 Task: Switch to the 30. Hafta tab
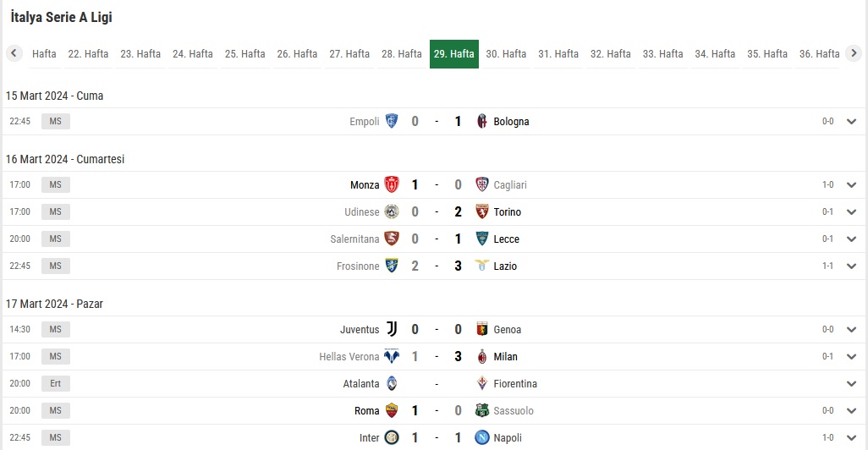coord(506,53)
